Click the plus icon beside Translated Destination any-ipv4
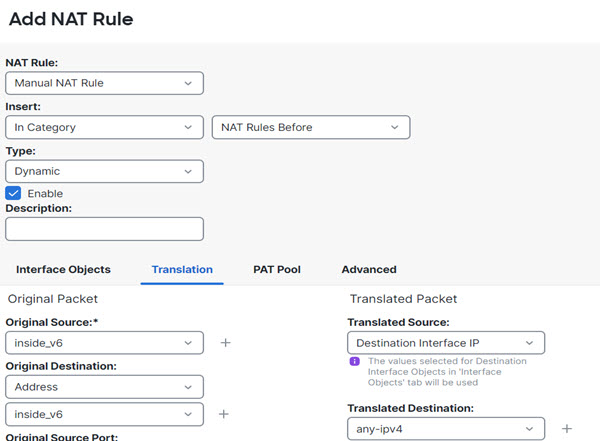The height and width of the screenshot is (441, 600). tap(567, 429)
